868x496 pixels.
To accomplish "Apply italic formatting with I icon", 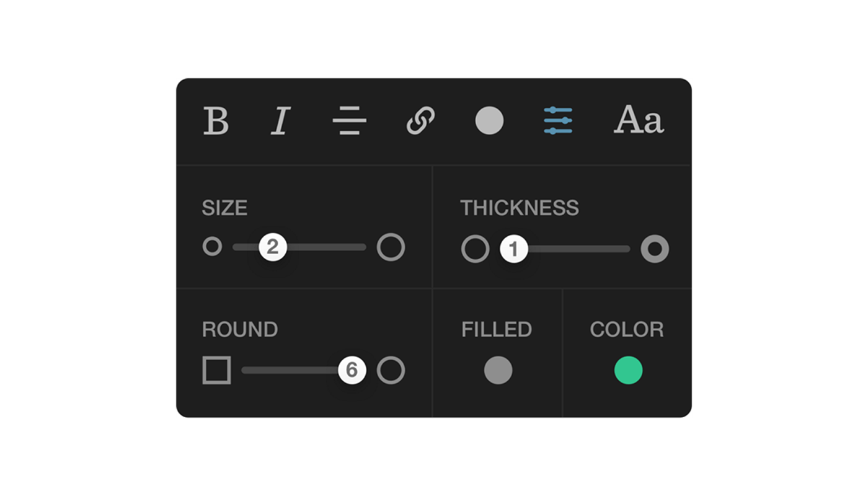I will (x=281, y=120).
